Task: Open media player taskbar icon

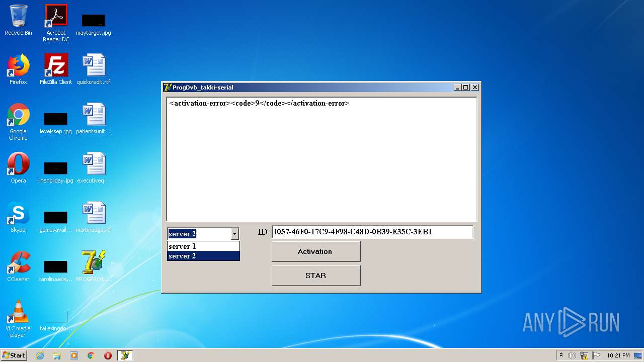Action: point(74,355)
